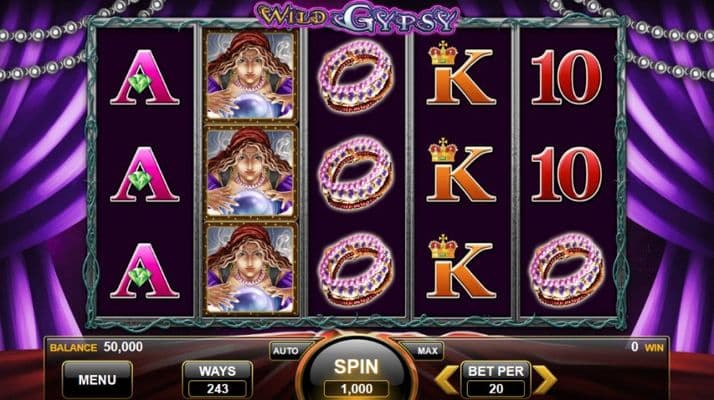Open the WAYS 243 panel
714x400 pixels.
(x=218, y=380)
